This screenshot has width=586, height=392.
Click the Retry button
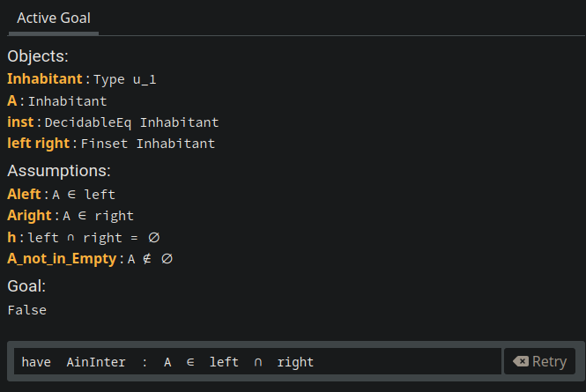pyautogui.click(x=539, y=361)
